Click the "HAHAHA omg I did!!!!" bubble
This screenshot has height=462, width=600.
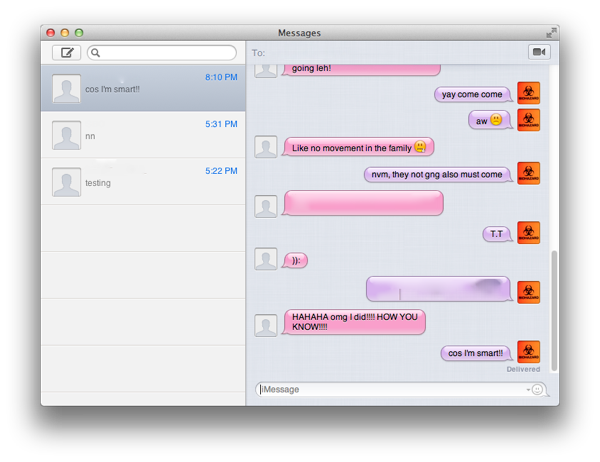pos(354,322)
